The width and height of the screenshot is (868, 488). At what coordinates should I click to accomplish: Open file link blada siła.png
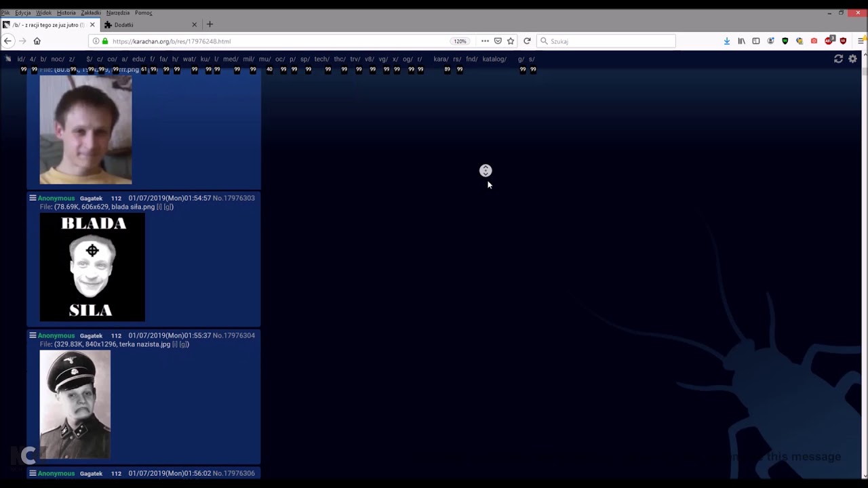coord(133,207)
